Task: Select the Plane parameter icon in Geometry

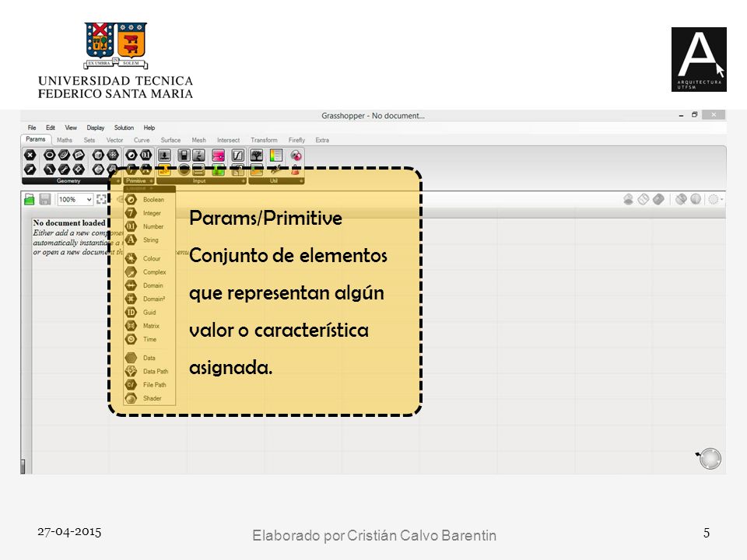Action: (x=79, y=170)
